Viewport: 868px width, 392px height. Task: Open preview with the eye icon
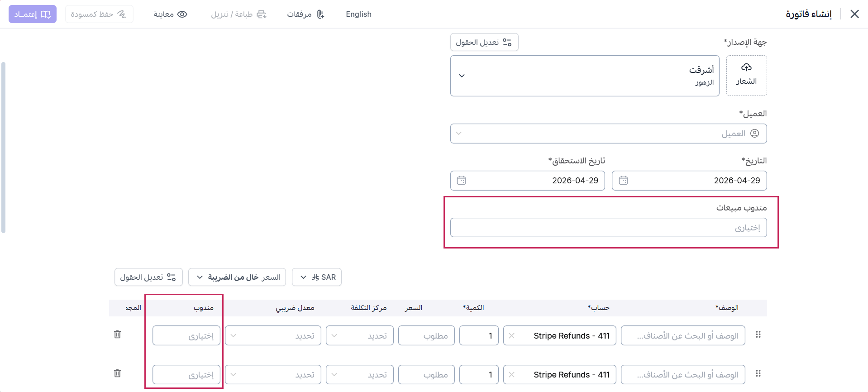(x=182, y=14)
